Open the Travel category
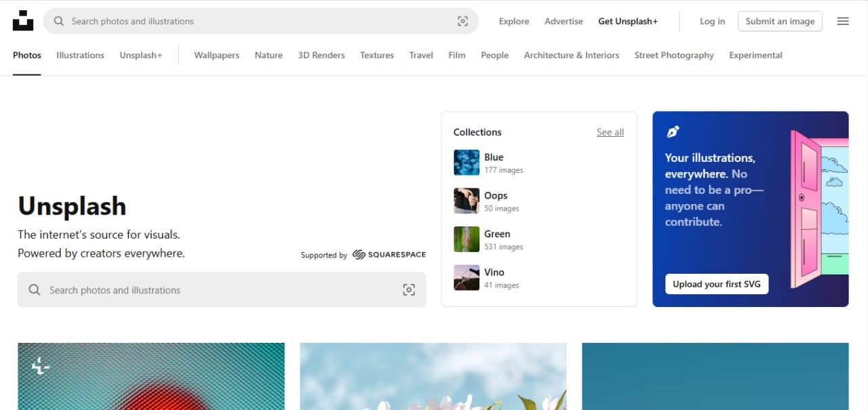Image resolution: width=868 pixels, height=410 pixels. [421, 55]
